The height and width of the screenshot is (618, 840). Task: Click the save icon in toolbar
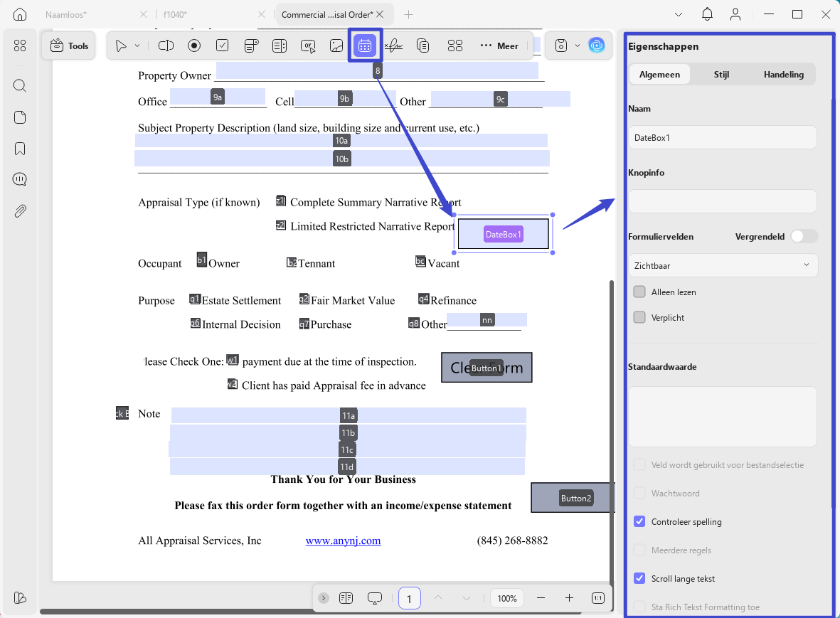[561, 46]
